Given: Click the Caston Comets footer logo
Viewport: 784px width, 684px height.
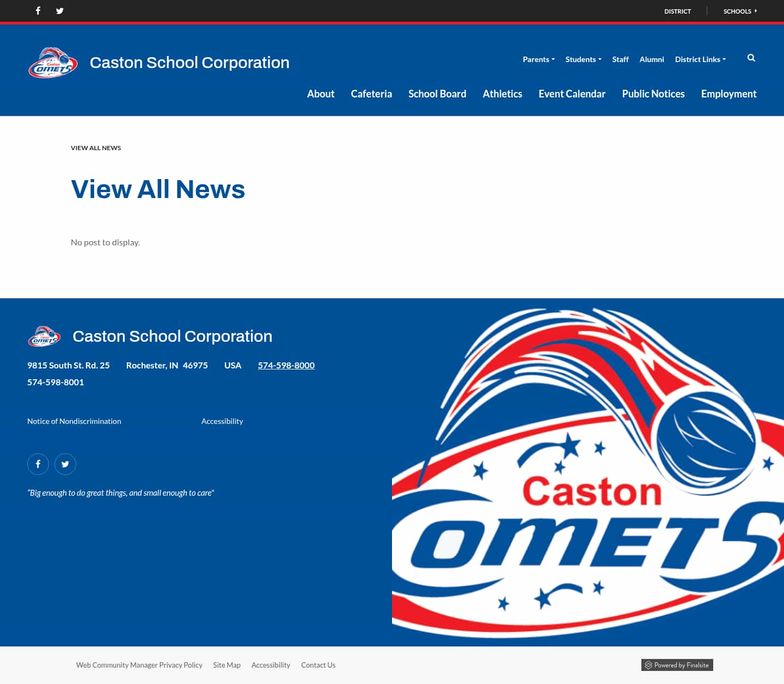Looking at the screenshot, I should (x=44, y=336).
